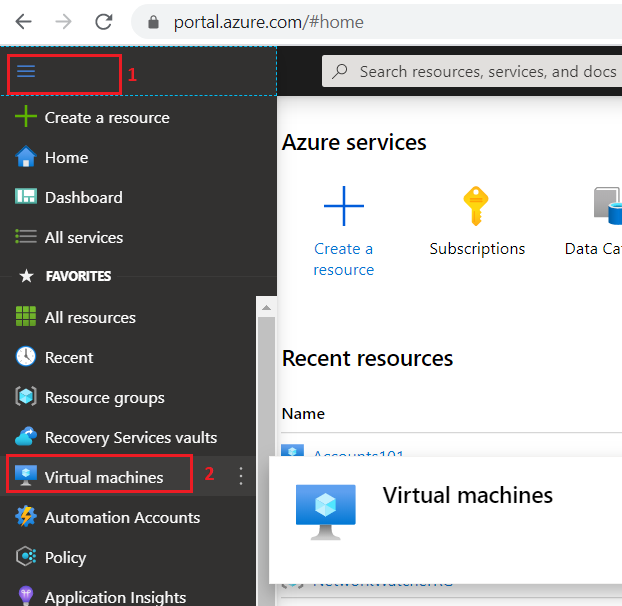Click Create a resource link under Azure services
Viewport: 622px width, 606px height.
pyautogui.click(x=344, y=259)
